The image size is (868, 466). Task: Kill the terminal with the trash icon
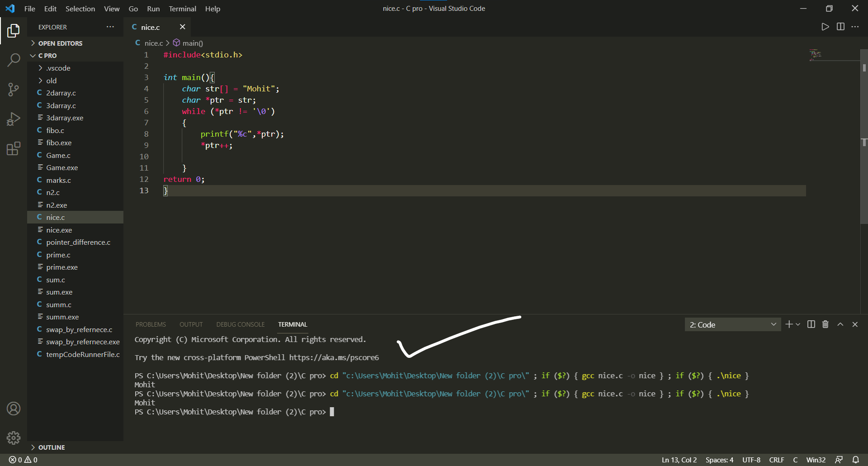tap(825, 324)
